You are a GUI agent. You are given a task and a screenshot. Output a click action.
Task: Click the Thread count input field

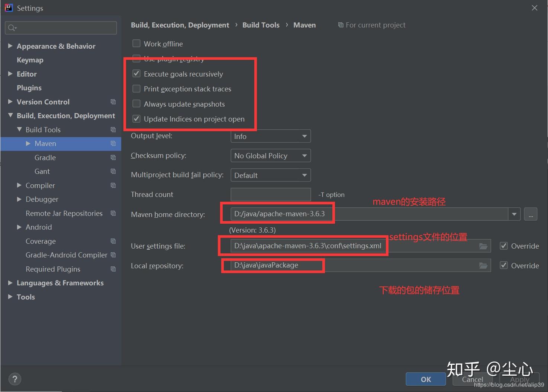(271, 194)
